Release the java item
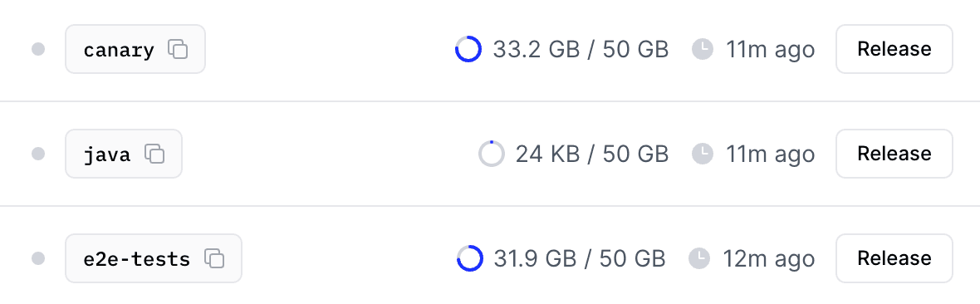This screenshot has height=304, width=980. pos(894,154)
